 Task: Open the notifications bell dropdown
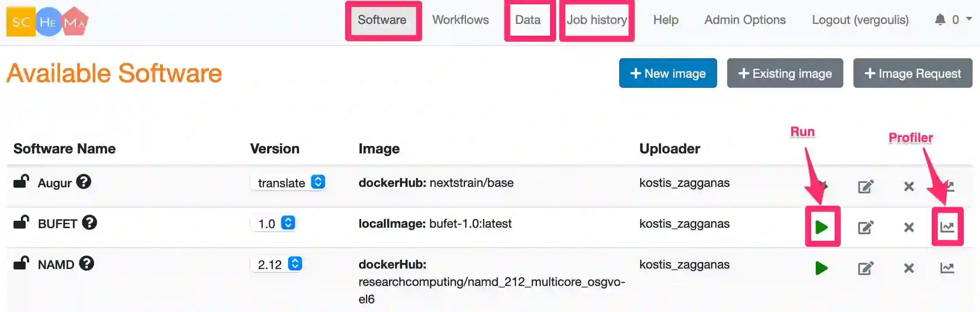[953, 20]
